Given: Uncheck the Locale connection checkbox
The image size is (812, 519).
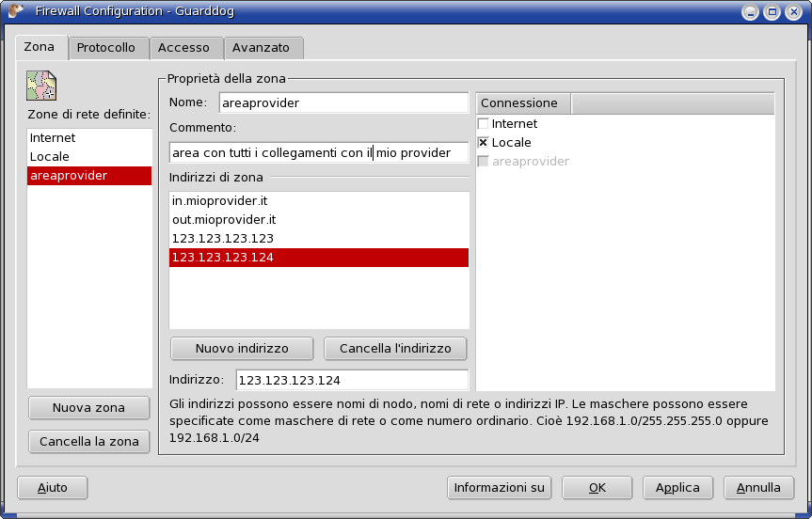Looking at the screenshot, I should point(484,143).
